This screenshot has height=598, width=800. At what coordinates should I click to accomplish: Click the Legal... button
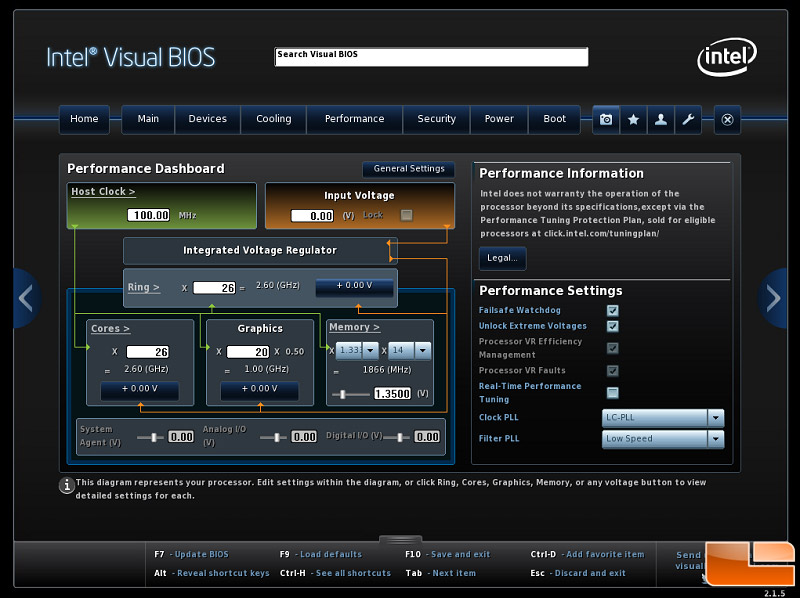pos(503,258)
